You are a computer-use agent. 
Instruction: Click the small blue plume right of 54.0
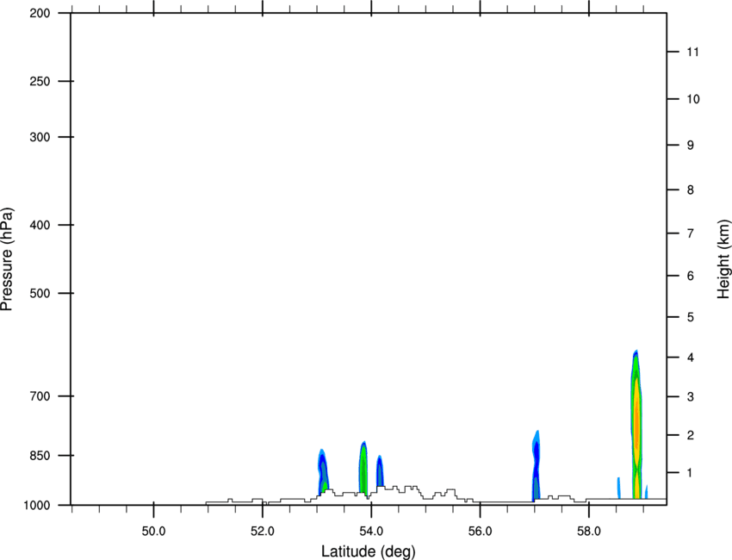point(380,470)
